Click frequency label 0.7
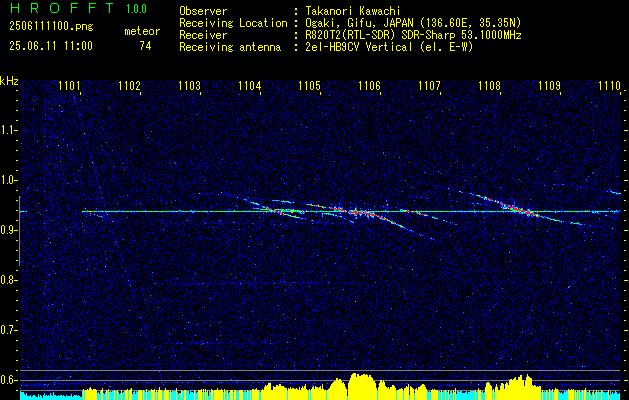The width and height of the screenshot is (629, 400). [x=7, y=330]
